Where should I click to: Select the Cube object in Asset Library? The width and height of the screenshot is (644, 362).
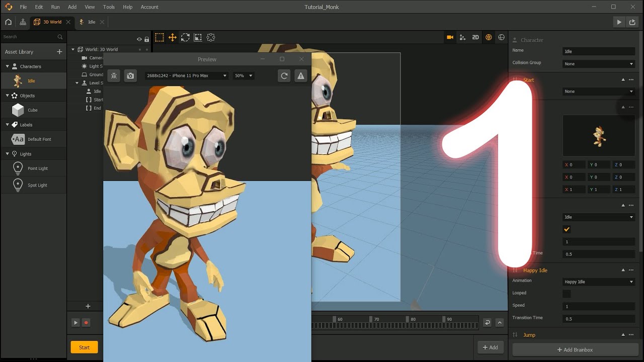(33, 110)
